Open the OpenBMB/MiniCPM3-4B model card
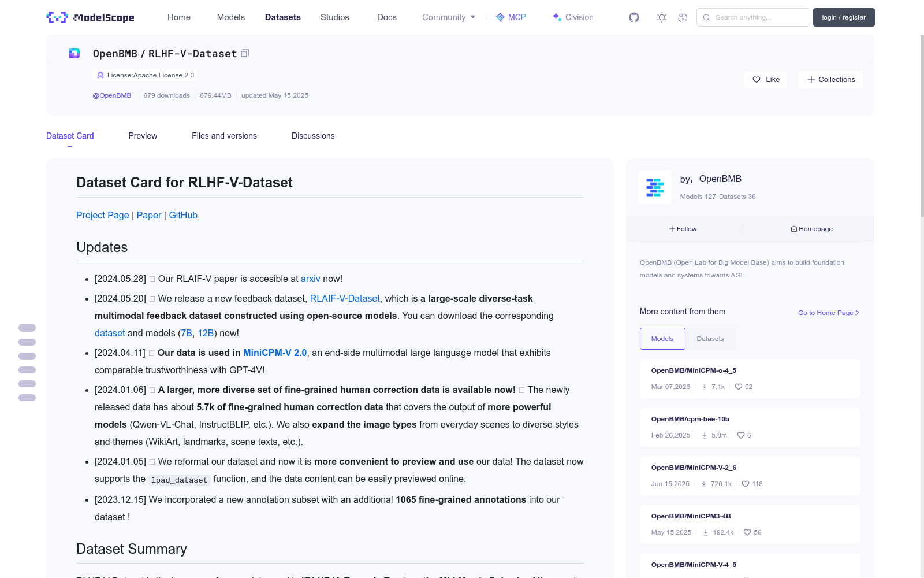Screen dimensions: 924x578 click(x=750, y=524)
